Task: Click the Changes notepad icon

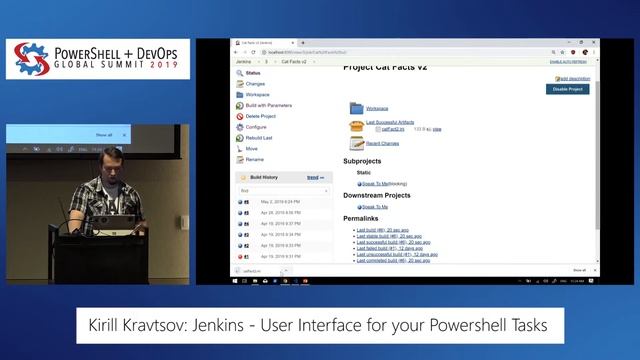Action: pos(240,84)
